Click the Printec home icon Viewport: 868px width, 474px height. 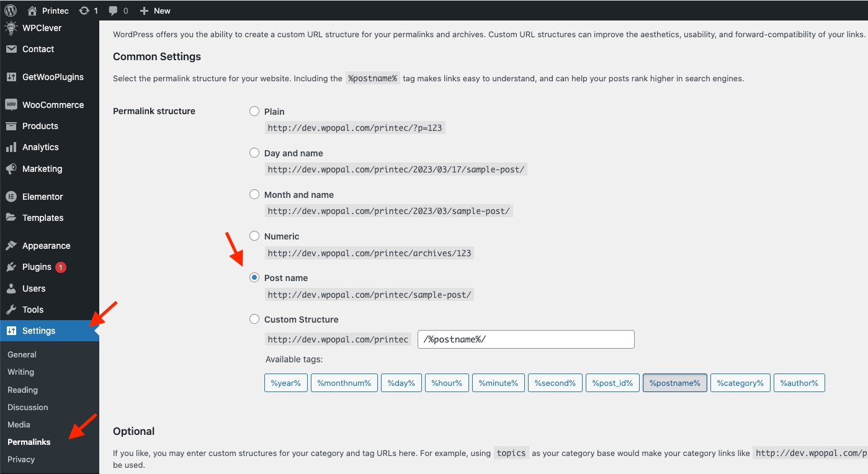[33, 11]
